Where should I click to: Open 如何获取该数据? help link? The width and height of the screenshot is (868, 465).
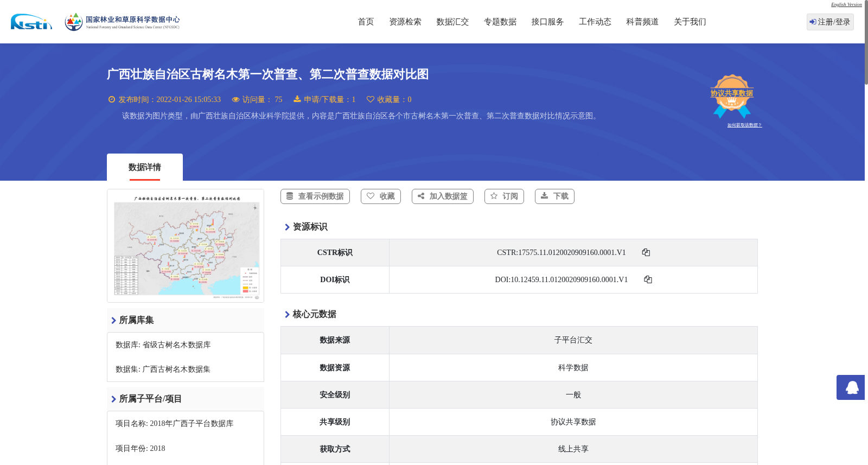(x=744, y=125)
